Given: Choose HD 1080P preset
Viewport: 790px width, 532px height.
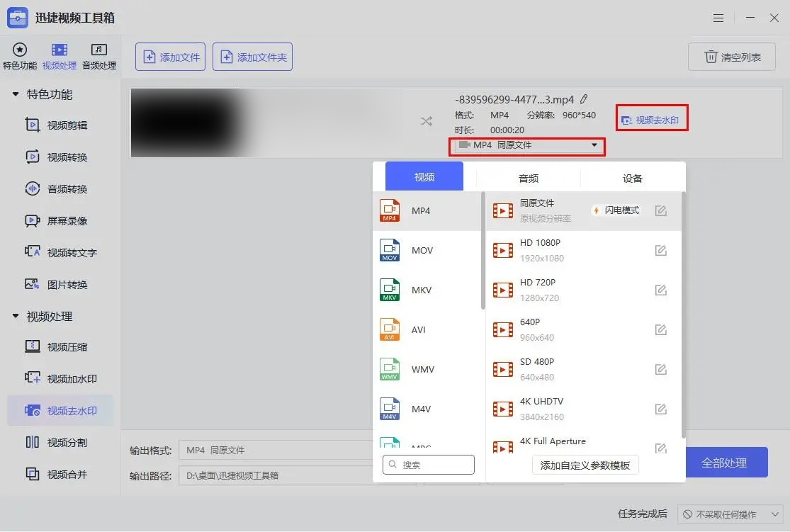Looking at the screenshot, I should [583, 250].
